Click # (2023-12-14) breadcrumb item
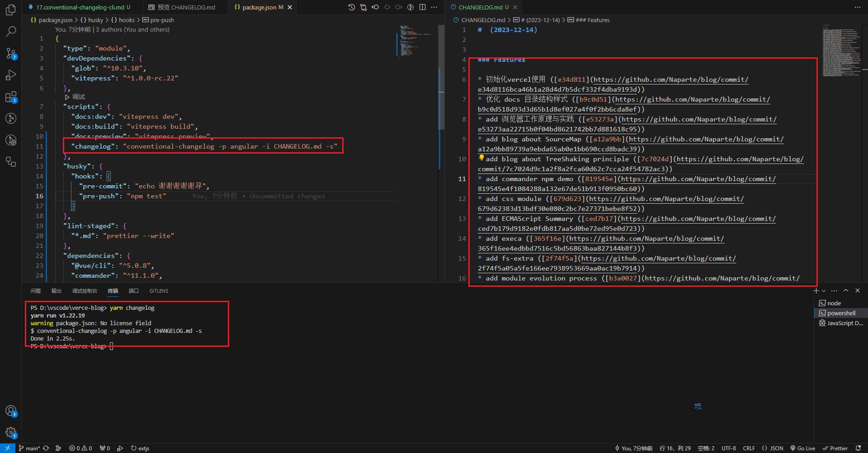 (x=537, y=20)
